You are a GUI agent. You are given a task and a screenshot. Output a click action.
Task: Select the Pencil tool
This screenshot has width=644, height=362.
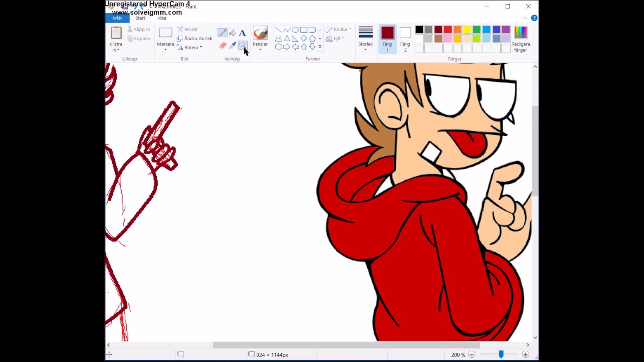222,33
